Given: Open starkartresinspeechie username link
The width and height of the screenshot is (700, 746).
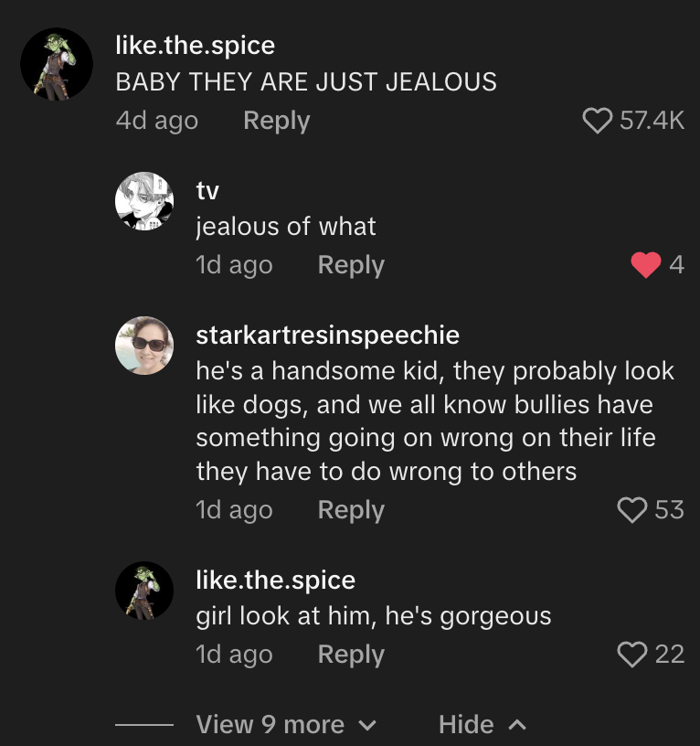Looking at the screenshot, I should point(328,335).
